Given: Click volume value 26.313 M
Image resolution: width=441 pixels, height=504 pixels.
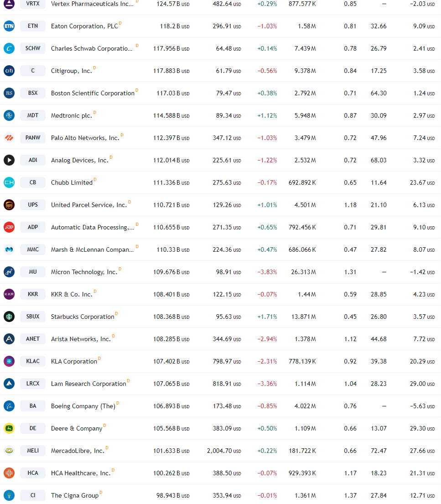Looking at the screenshot, I should click(303, 272).
